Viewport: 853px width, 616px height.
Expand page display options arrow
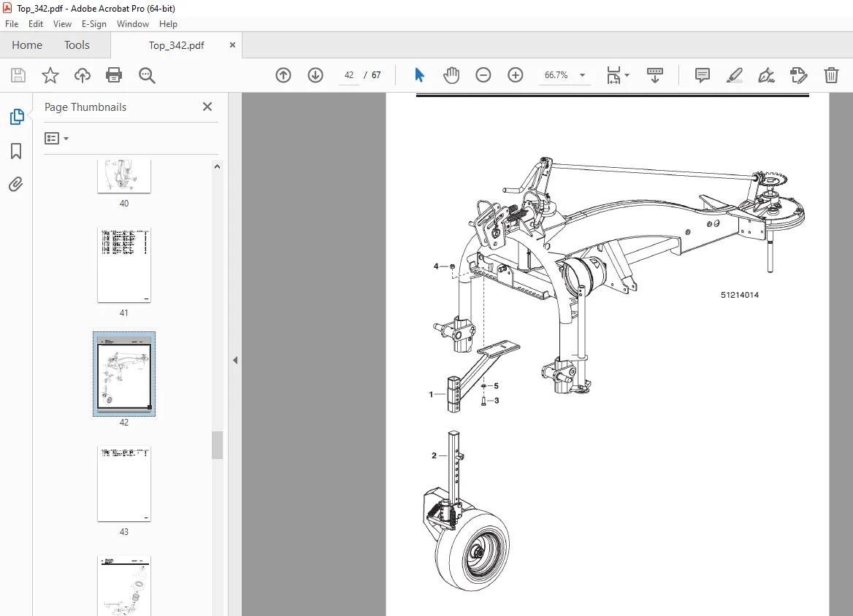click(x=627, y=75)
